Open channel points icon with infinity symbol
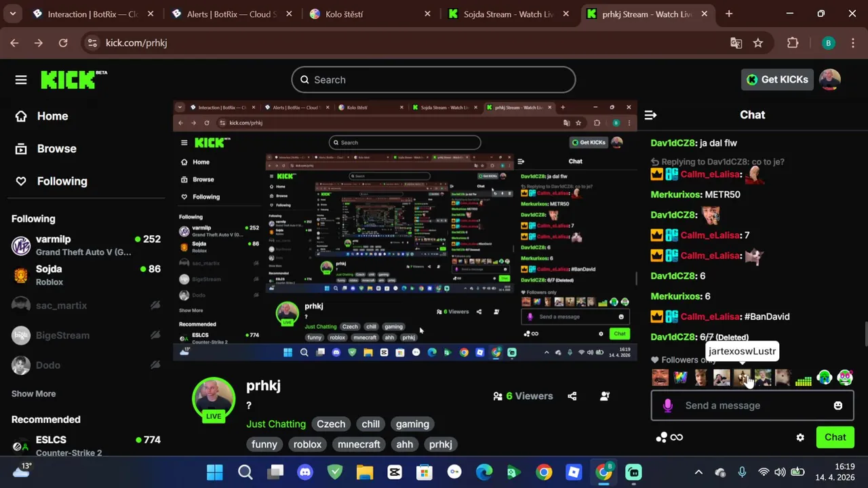Viewport: 868px width, 488px height. (x=669, y=438)
